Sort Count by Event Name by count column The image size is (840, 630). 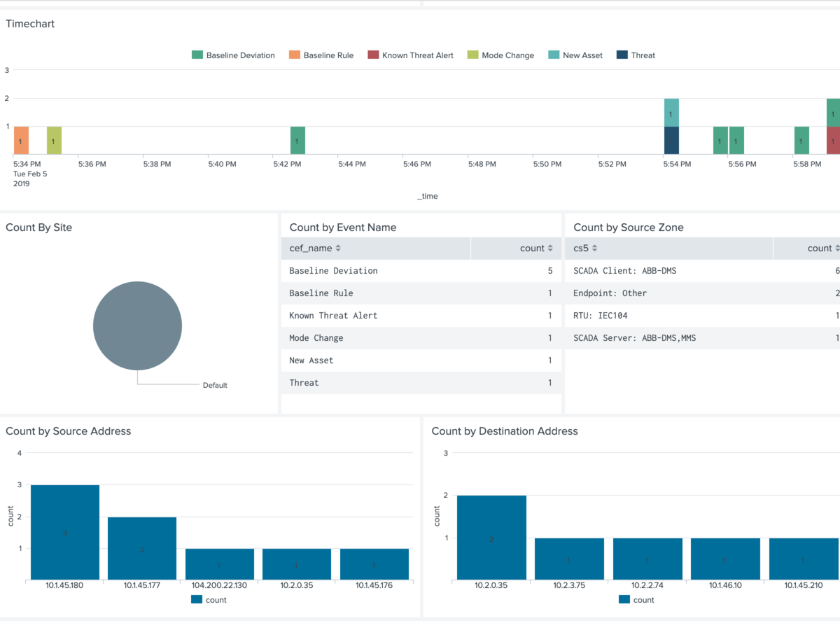(x=536, y=248)
